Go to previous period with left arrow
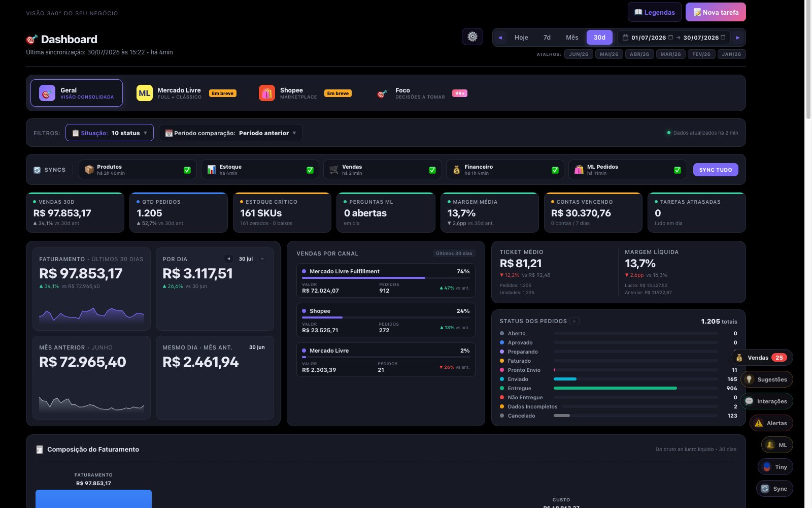 500,38
